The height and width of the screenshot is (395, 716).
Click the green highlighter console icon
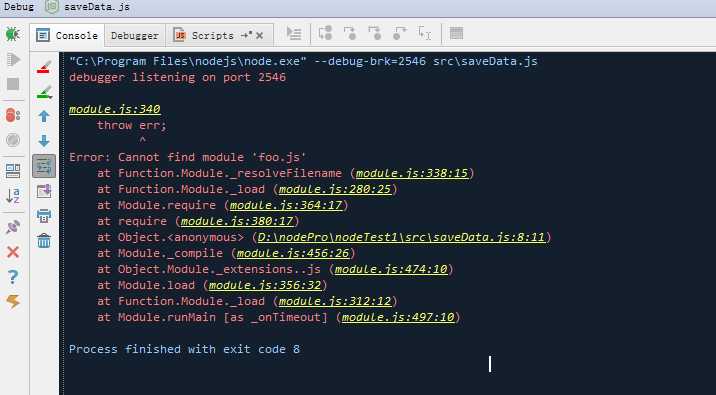[44, 93]
